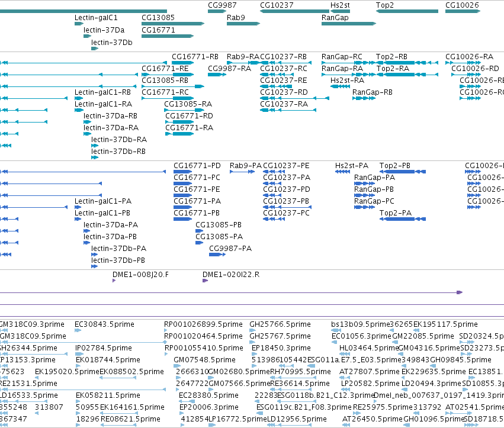Click the lectin-37Db gene label

(111, 43)
